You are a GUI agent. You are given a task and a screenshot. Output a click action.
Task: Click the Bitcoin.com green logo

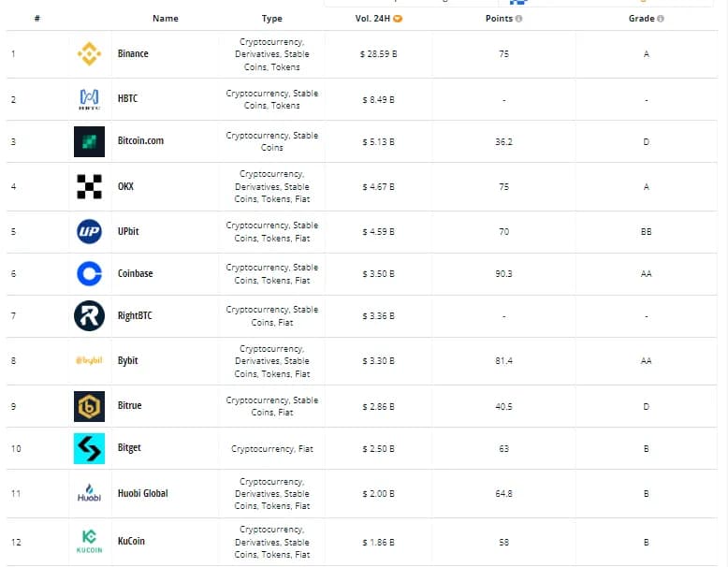click(89, 141)
